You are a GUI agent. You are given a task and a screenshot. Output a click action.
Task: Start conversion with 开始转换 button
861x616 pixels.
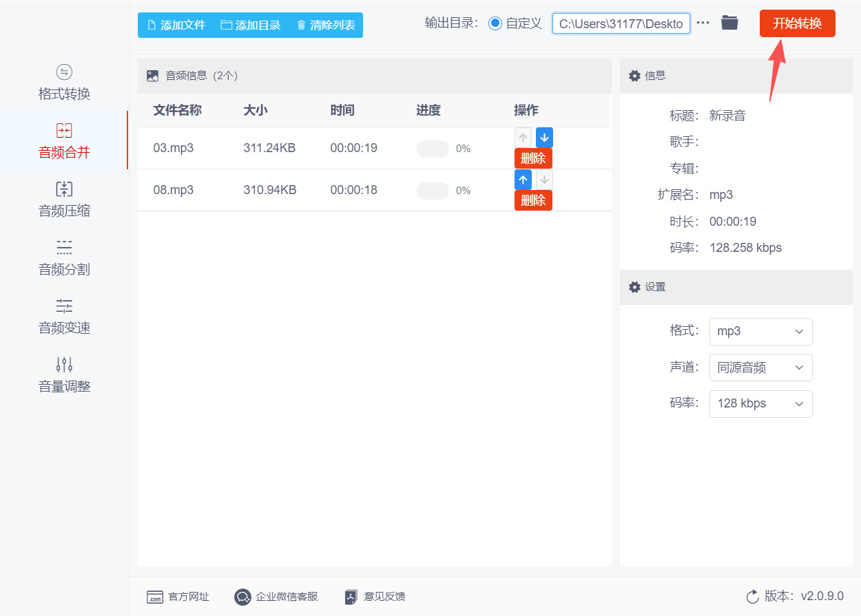798,23
